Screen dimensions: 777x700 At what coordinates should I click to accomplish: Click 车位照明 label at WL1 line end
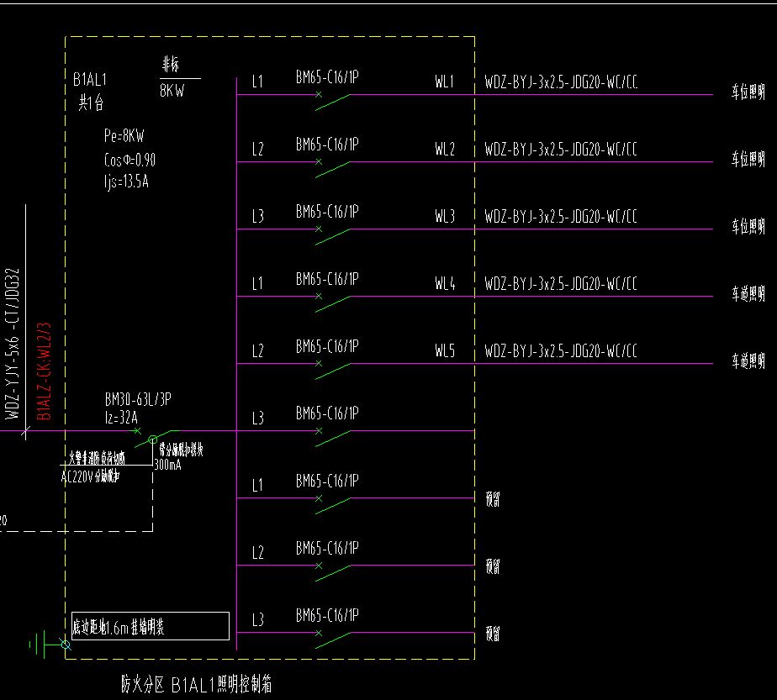(748, 92)
